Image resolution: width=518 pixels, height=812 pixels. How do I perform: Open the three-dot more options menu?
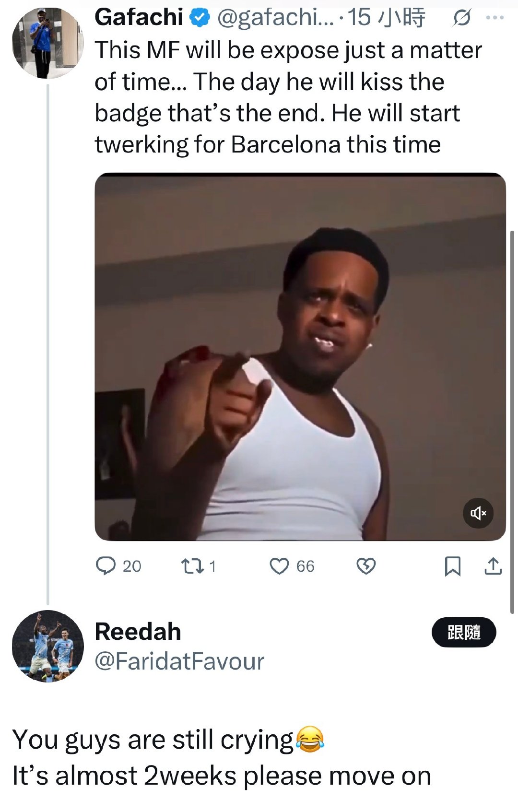(x=495, y=18)
